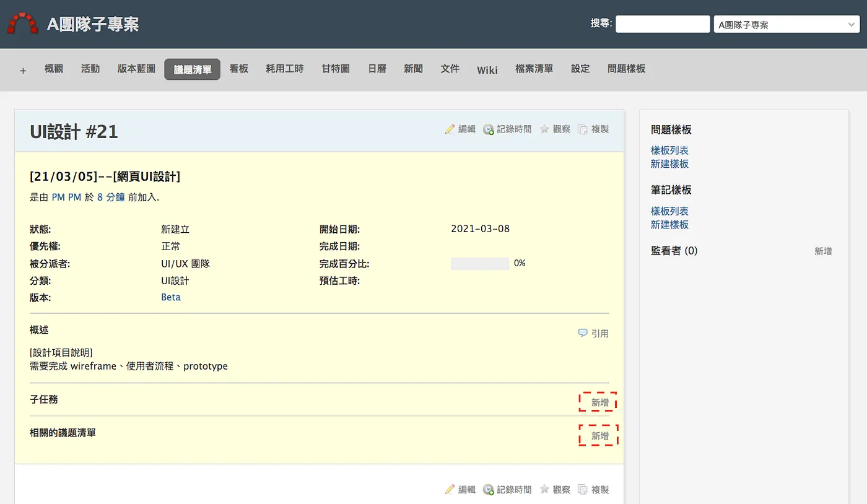867x504 pixels.
Task: Open the 版本藍圖 tab
Action: point(136,69)
